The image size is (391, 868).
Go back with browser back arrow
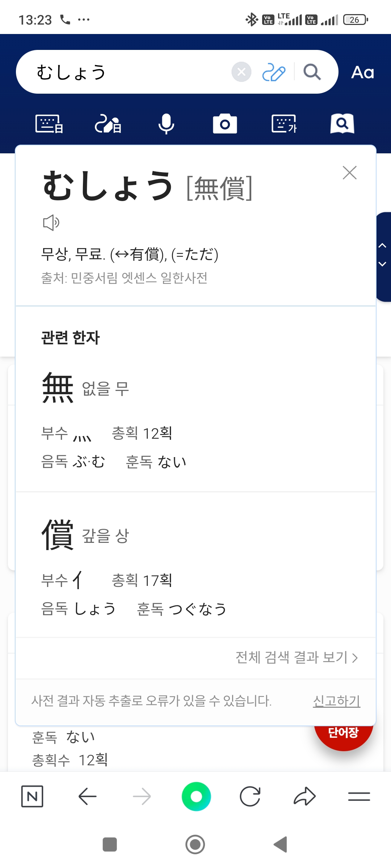click(87, 796)
